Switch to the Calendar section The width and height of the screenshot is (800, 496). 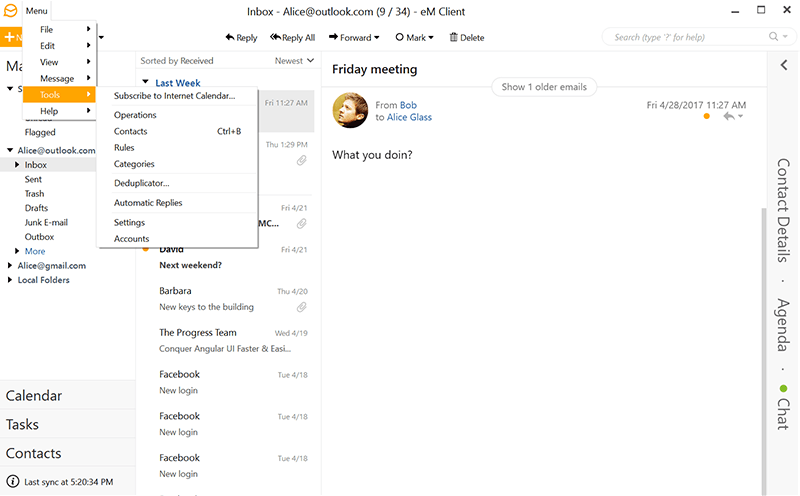(68, 395)
